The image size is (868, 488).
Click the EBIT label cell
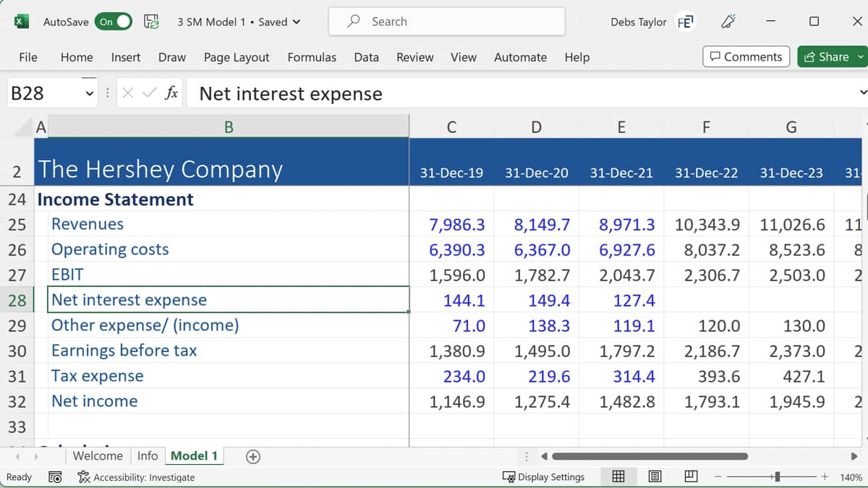(229, 275)
